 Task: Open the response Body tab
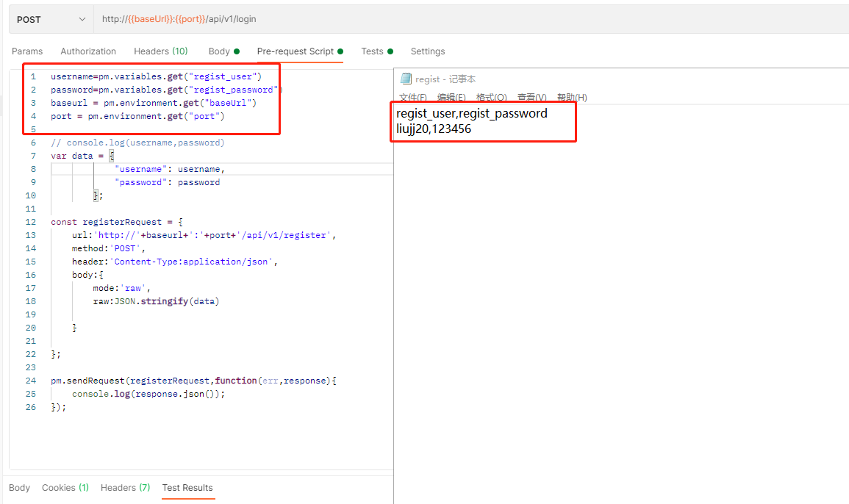(x=20, y=488)
